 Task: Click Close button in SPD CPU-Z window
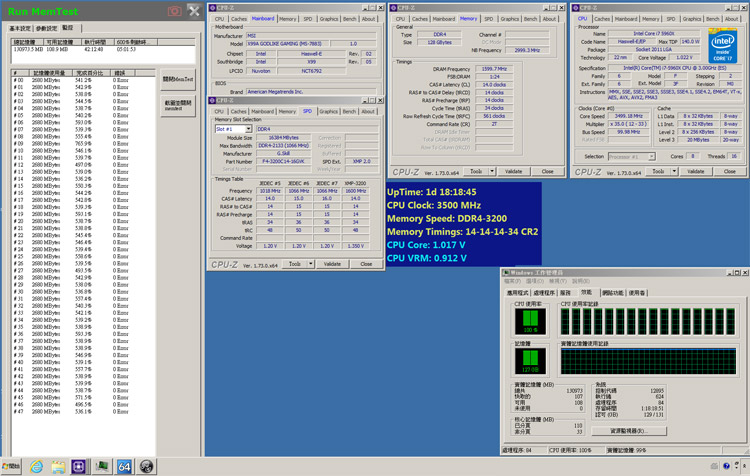[x=366, y=264]
